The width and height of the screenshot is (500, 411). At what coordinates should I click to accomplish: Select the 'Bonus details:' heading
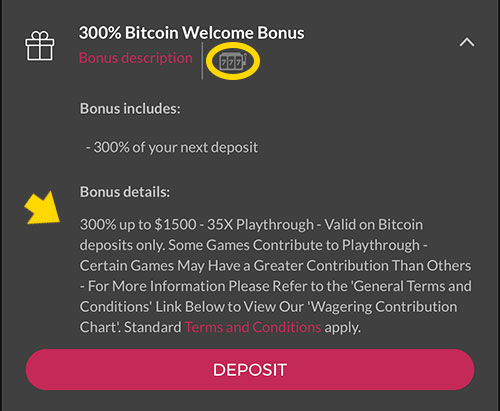(125, 192)
